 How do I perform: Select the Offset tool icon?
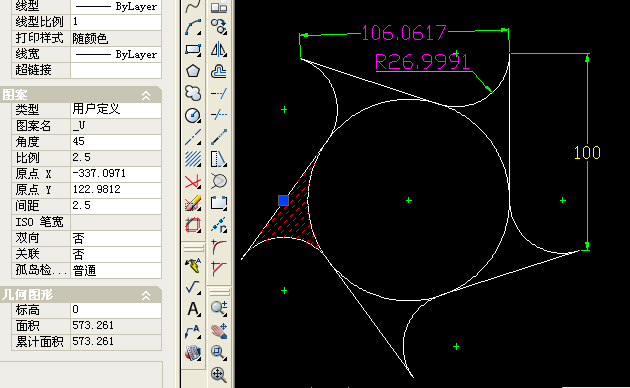219,72
